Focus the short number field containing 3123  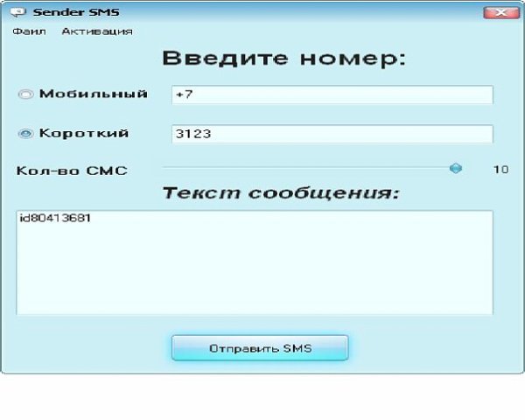coord(332,135)
